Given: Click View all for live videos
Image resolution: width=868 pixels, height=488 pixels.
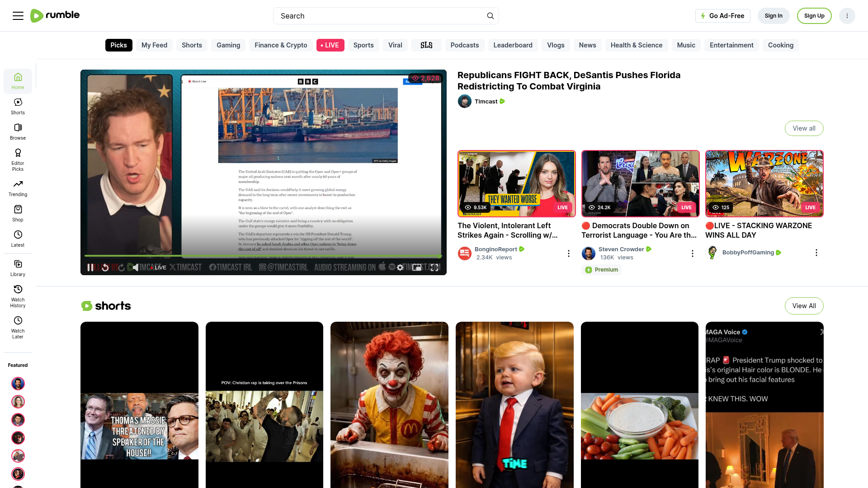Looking at the screenshot, I should tap(804, 128).
